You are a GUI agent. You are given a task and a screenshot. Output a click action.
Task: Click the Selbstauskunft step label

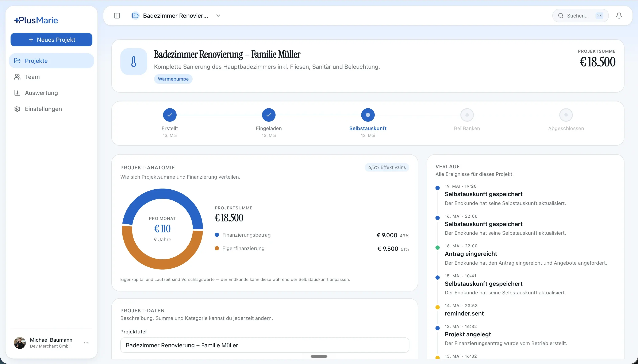(368, 128)
